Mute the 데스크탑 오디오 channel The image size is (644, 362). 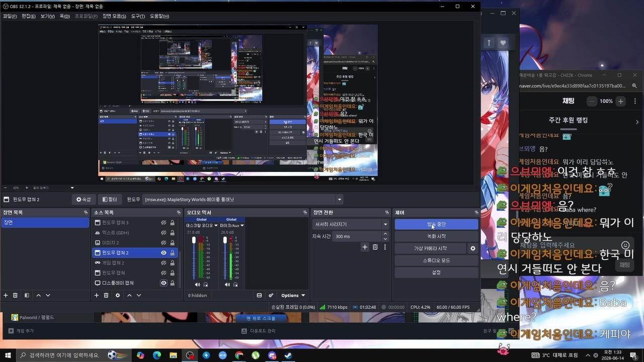click(197, 285)
